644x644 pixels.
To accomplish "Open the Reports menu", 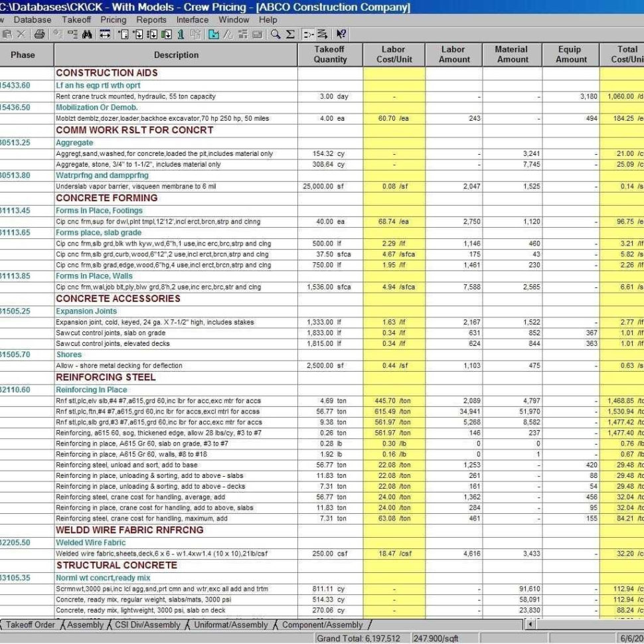I will click(153, 20).
